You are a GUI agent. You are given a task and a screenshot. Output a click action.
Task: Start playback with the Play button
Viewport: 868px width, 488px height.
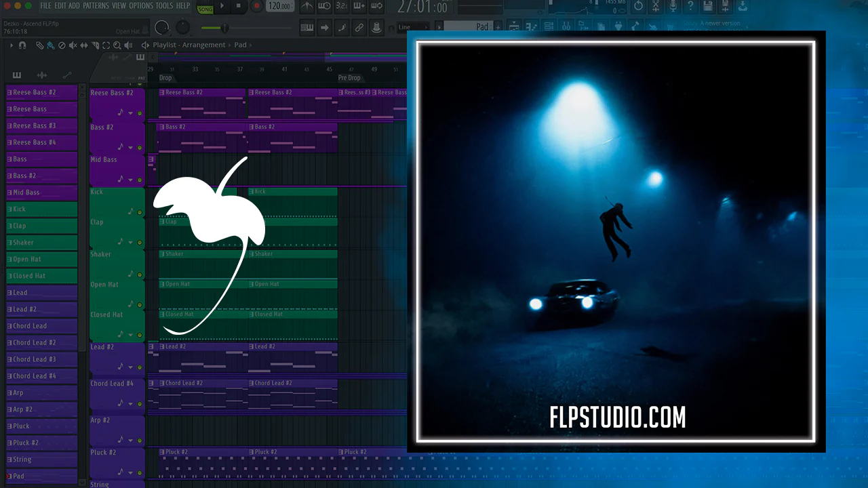(222, 6)
